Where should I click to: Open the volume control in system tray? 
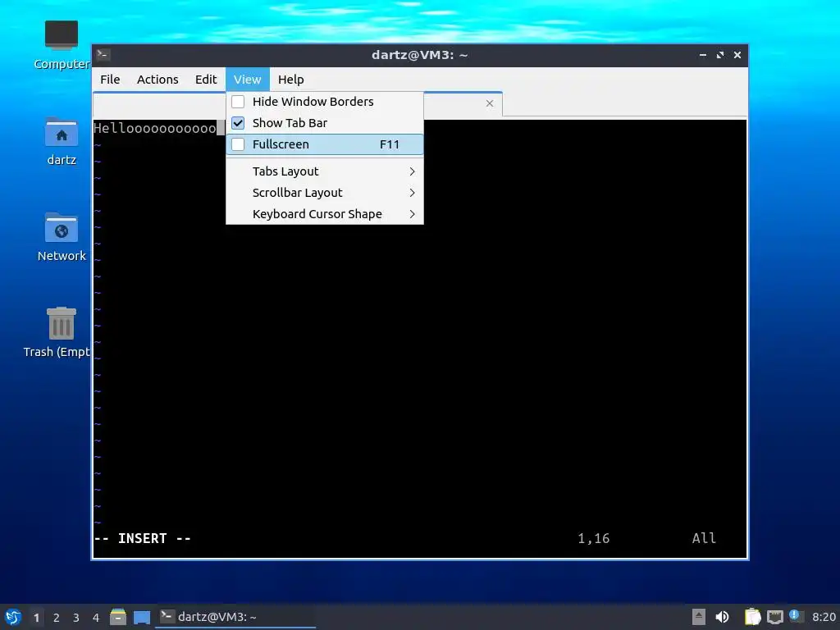point(722,617)
